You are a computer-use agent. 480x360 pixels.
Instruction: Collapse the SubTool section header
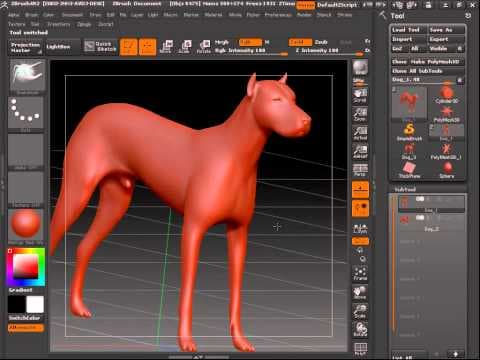[x=405, y=189]
